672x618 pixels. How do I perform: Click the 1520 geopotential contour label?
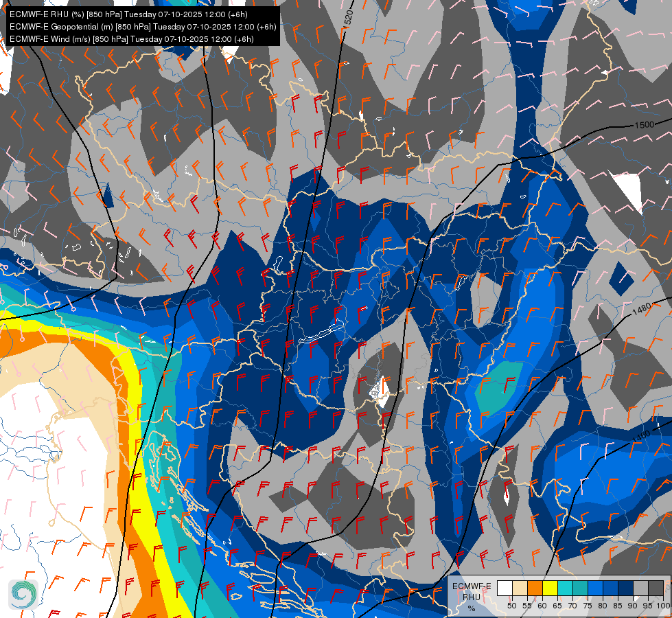tap(348, 18)
